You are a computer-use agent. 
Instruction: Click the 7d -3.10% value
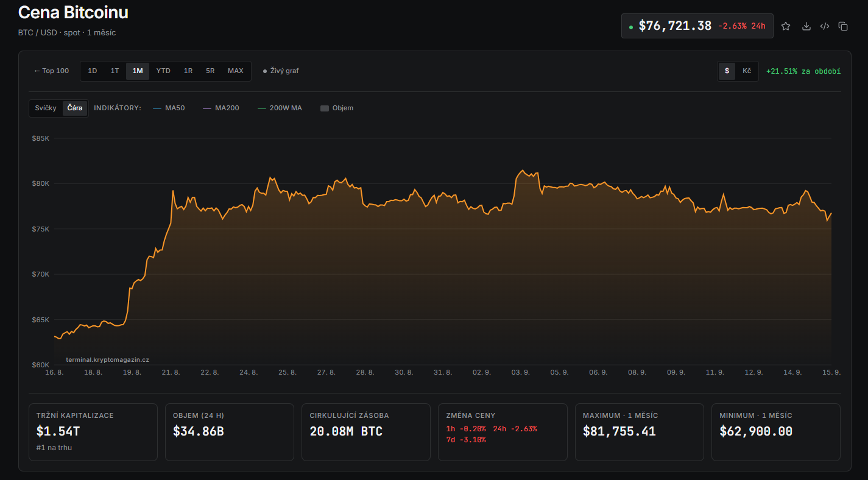tap(466, 440)
